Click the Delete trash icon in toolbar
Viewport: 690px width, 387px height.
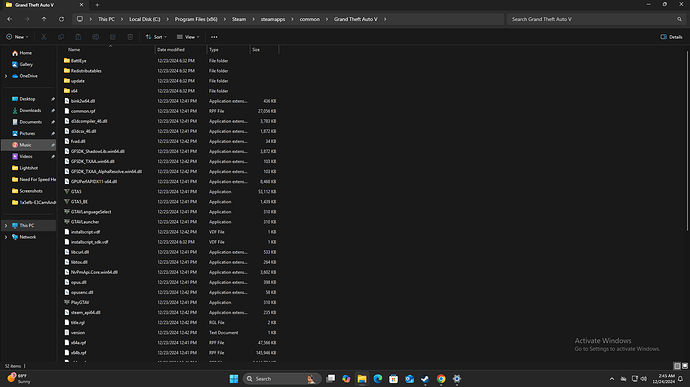click(x=130, y=37)
